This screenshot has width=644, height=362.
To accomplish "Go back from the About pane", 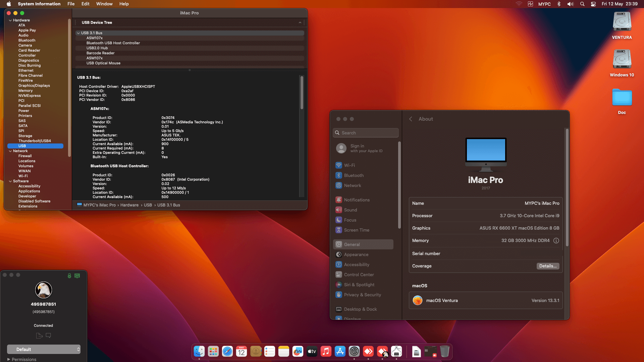I will 411,119.
